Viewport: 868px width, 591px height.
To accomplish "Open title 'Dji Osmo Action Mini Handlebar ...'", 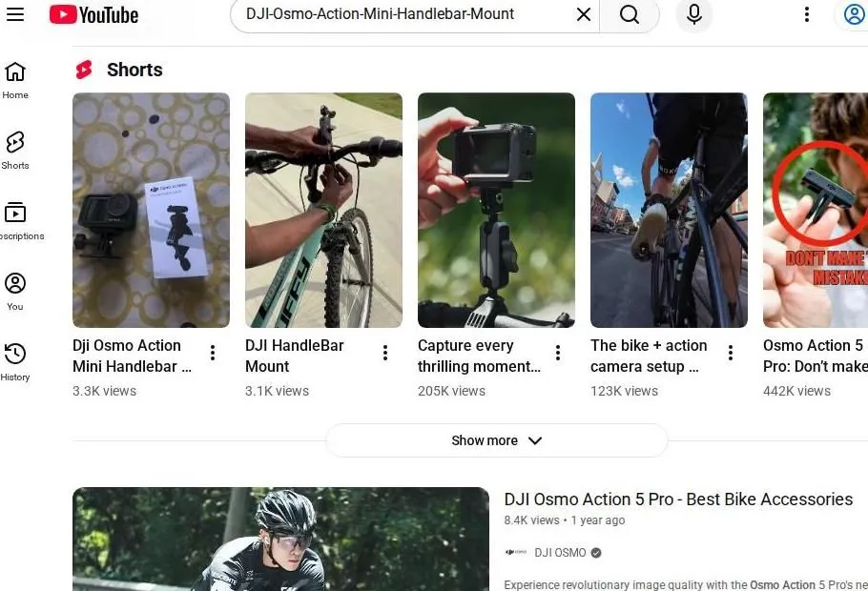I will (132, 356).
